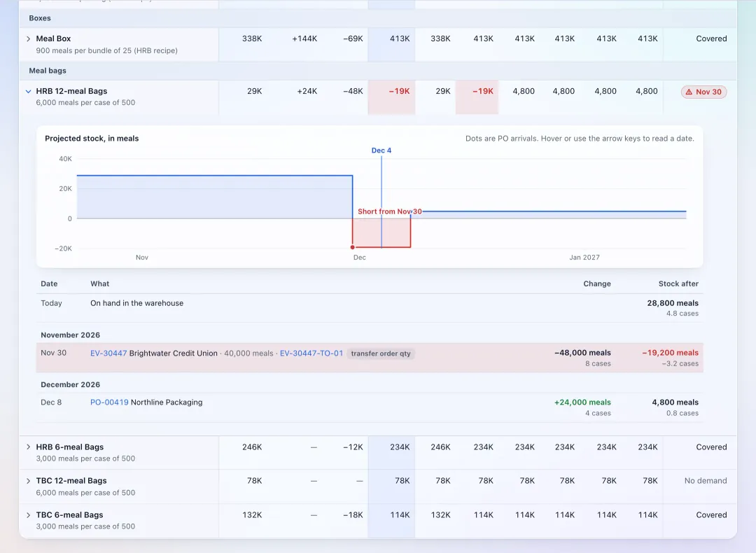This screenshot has height=553, width=756.
Task: Click the +144K cell in Meal Box row
Action: (304, 38)
